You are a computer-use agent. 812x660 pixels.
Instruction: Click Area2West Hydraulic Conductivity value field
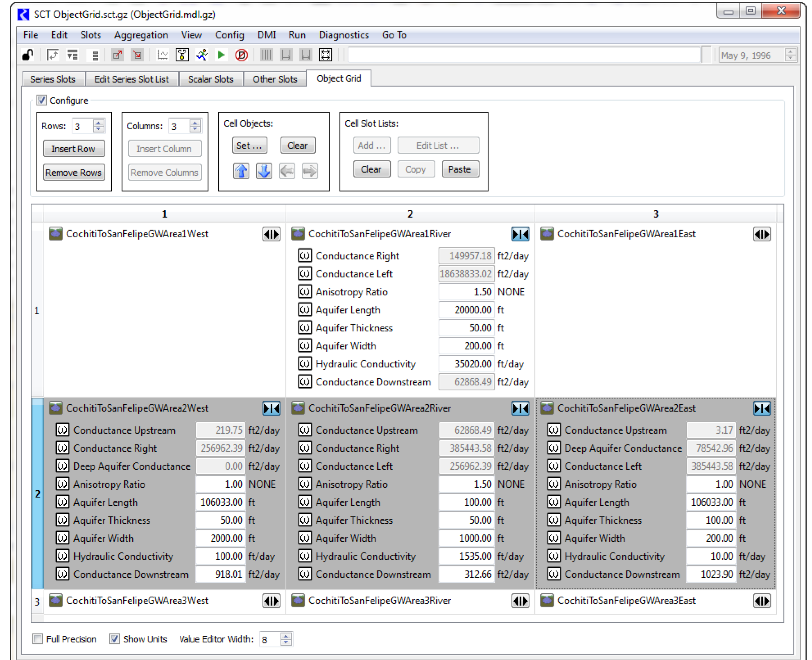221,556
